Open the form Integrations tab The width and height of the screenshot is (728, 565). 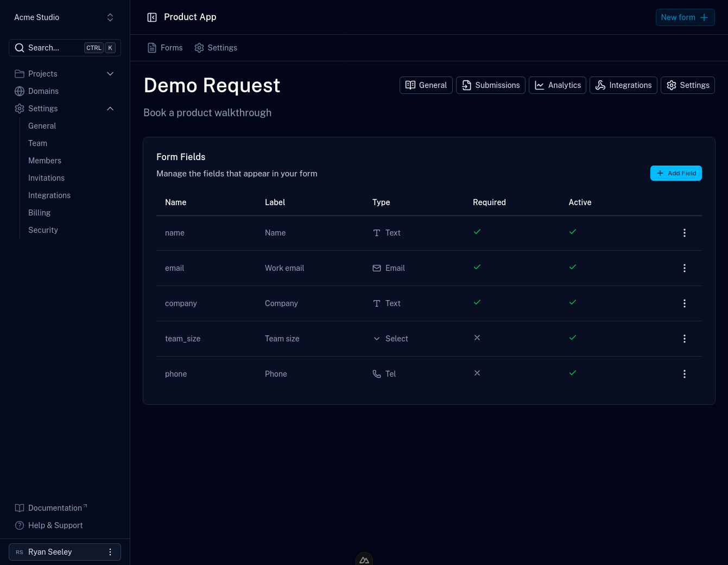[x=623, y=85]
